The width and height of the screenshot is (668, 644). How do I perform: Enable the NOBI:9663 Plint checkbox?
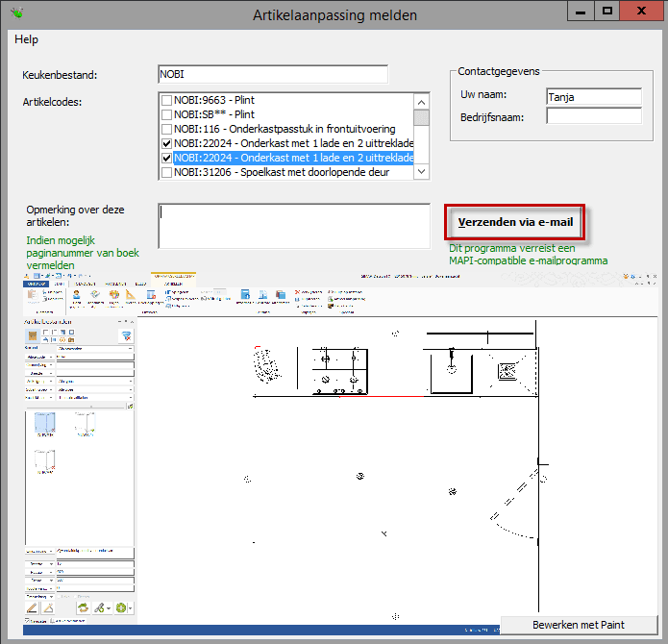tap(167, 101)
